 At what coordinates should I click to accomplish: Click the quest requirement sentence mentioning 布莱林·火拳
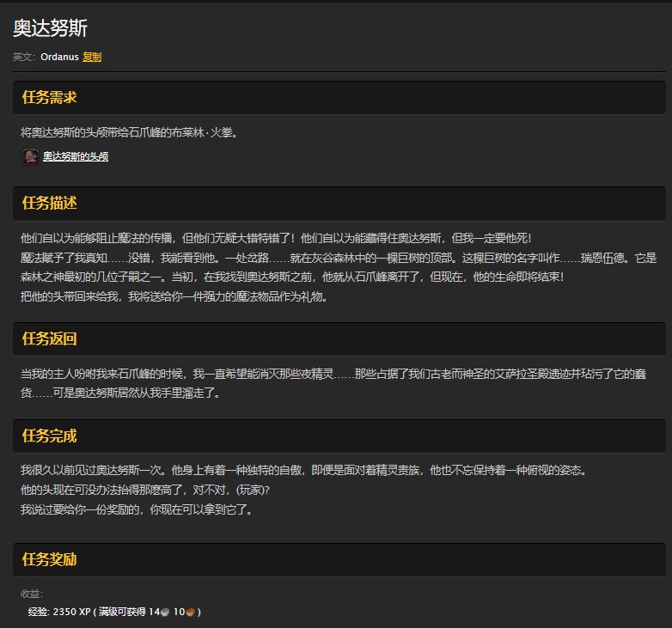(x=129, y=132)
